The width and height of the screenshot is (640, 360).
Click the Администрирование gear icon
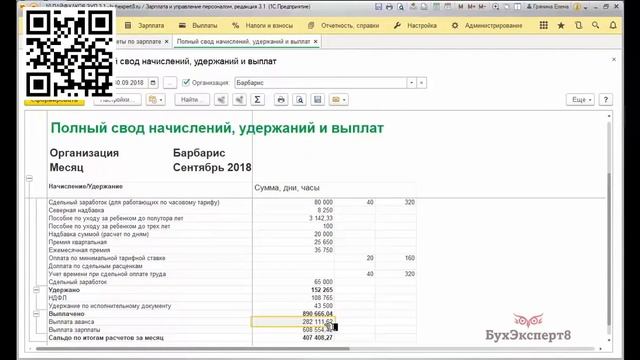(455, 25)
